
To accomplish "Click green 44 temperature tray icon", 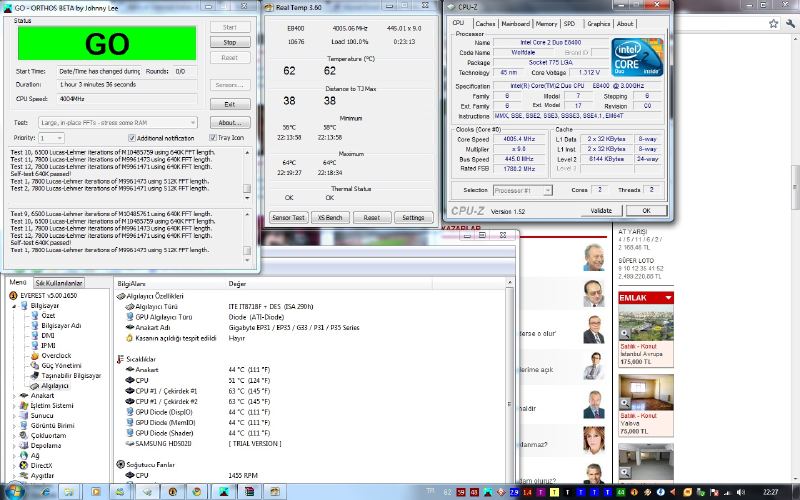I will point(620,492).
